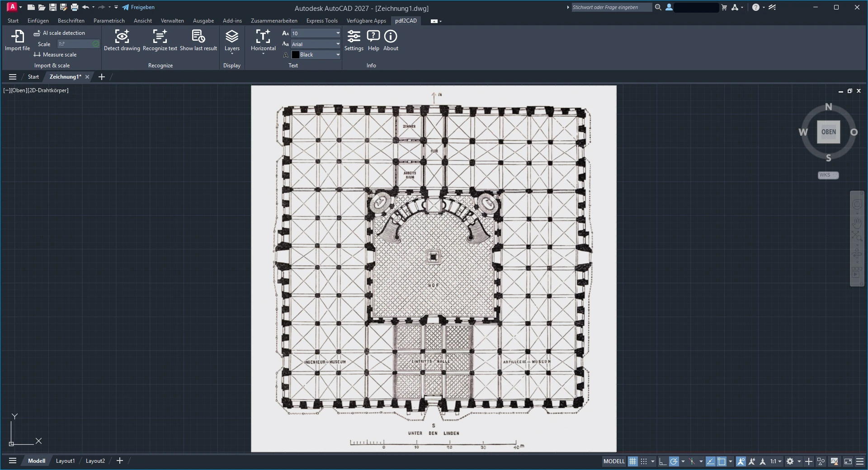Open a file with the folder icon
The width and height of the screenshot is (868, 470).
pyautogui.click(x=42, y=7)
